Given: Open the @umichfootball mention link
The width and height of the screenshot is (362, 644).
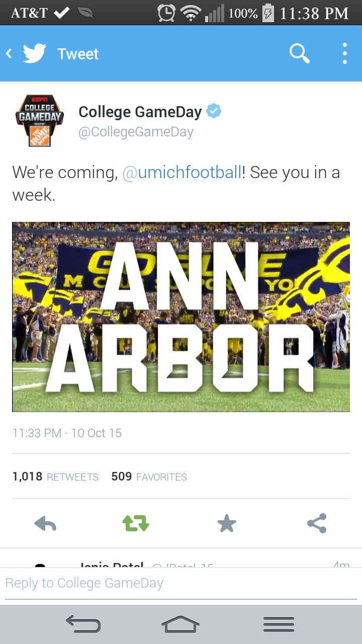Looking at the screenshot, I should (182, 173).
